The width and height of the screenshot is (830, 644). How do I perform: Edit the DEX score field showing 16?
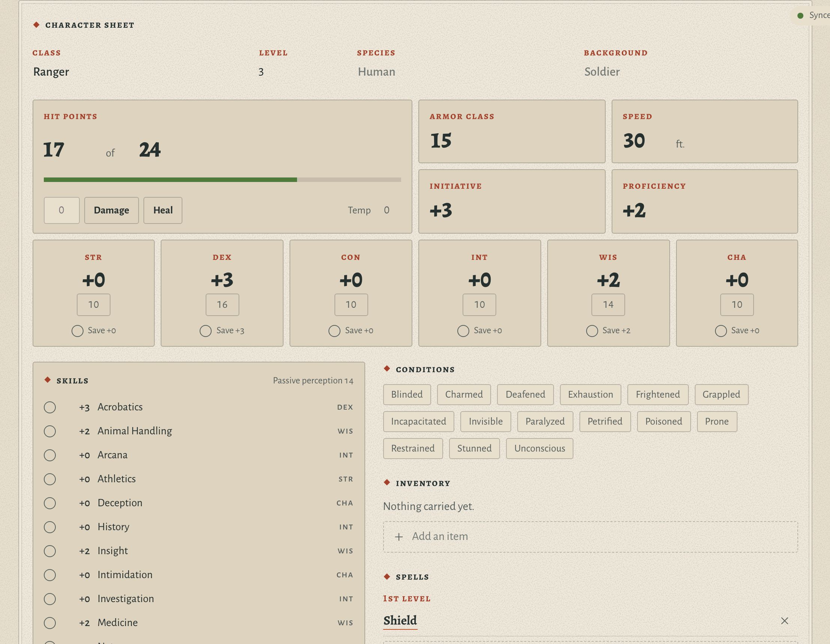click(x=222, y=305)
